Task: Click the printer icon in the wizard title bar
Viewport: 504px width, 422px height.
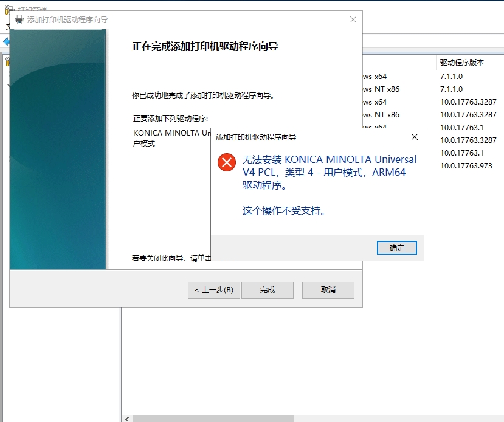Action: pos(19,19)
